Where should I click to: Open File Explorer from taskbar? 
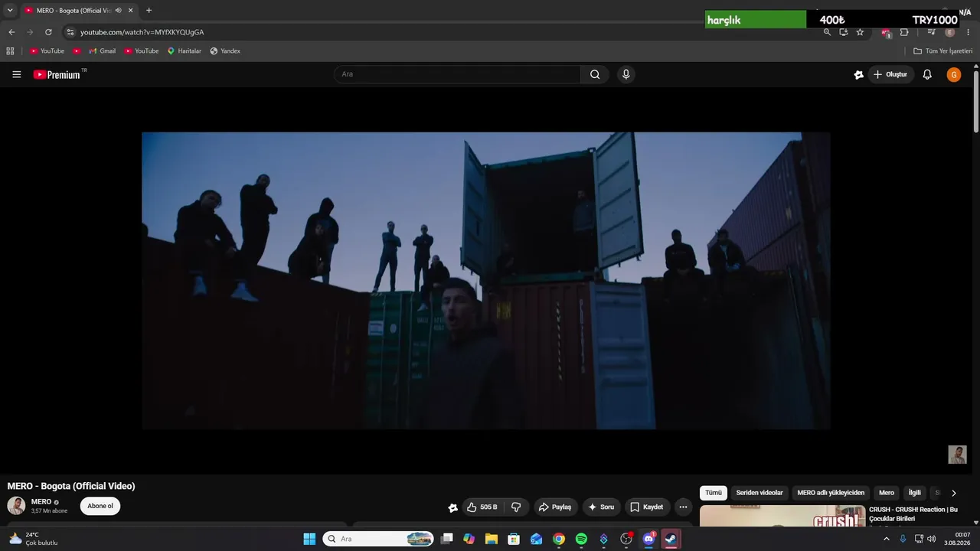click(x=492, y=539)
